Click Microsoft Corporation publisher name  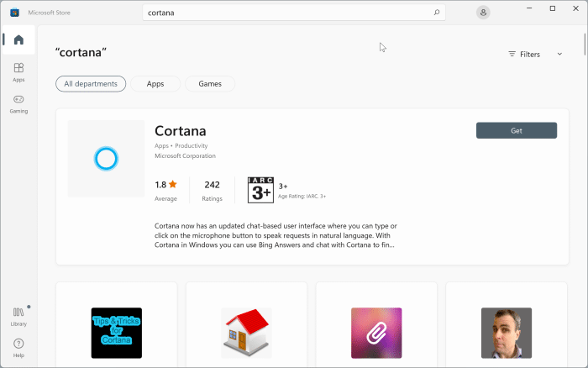[186, 155]
